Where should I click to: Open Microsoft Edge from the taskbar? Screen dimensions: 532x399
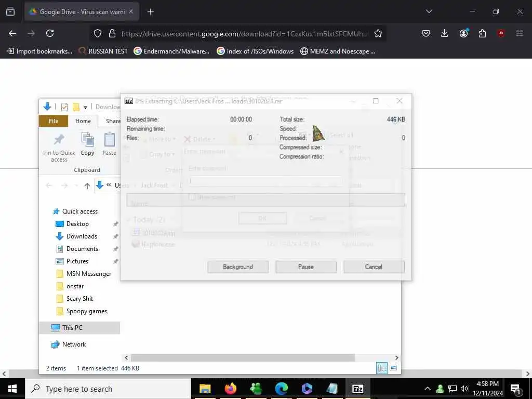pyautogui.click(x=281, y=389)
